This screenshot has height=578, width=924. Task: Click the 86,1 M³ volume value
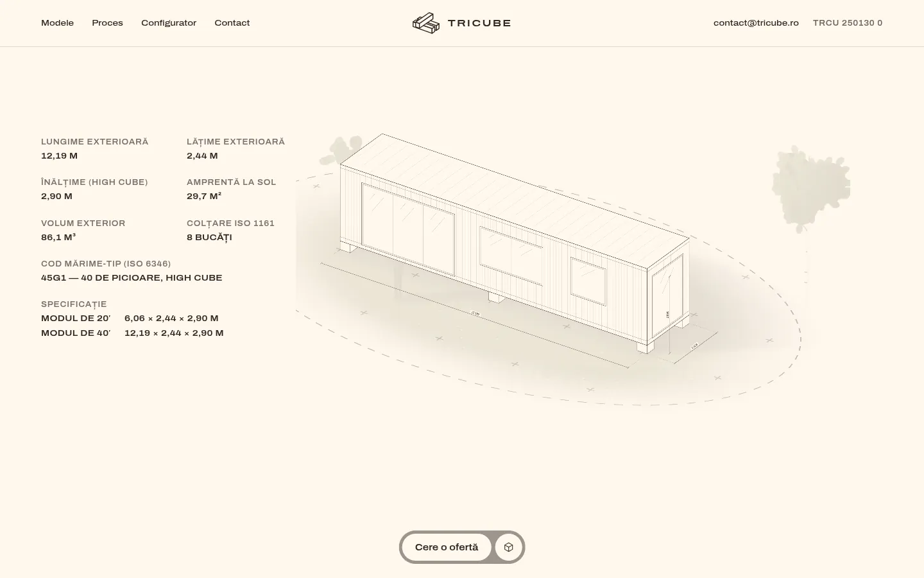[58, 238]
